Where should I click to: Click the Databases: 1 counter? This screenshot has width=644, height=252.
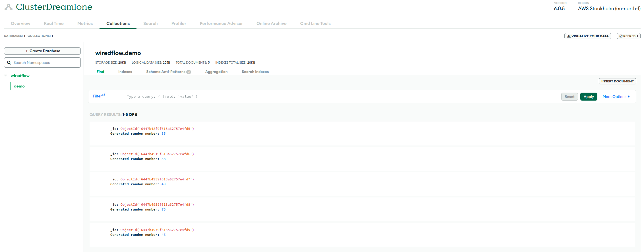(15, 36)
